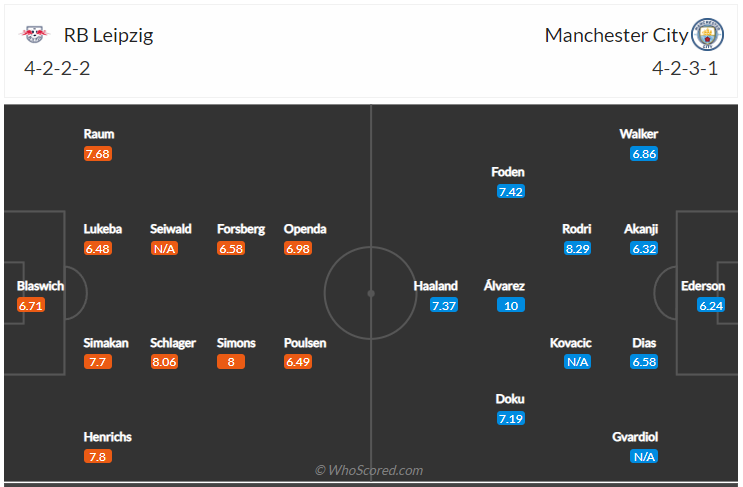
Task: Click Gvardiol's N/A rating badge
Action: (x=644, y=457)
